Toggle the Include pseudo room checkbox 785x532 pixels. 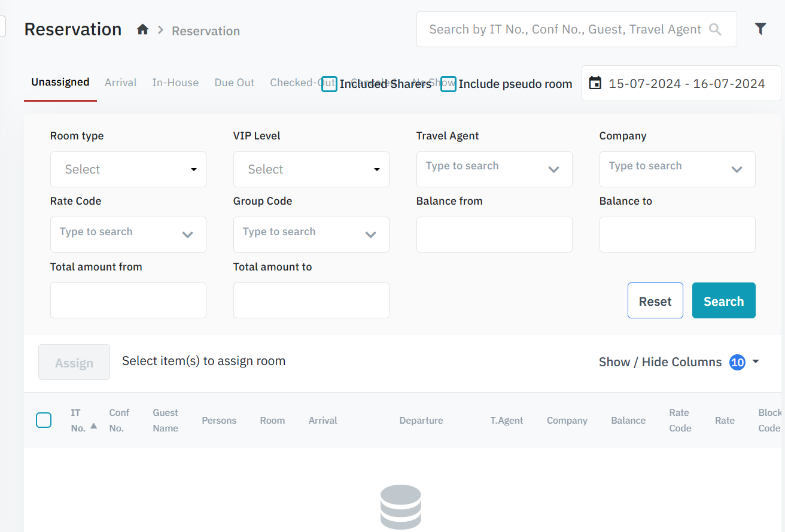tap(448, 84)
